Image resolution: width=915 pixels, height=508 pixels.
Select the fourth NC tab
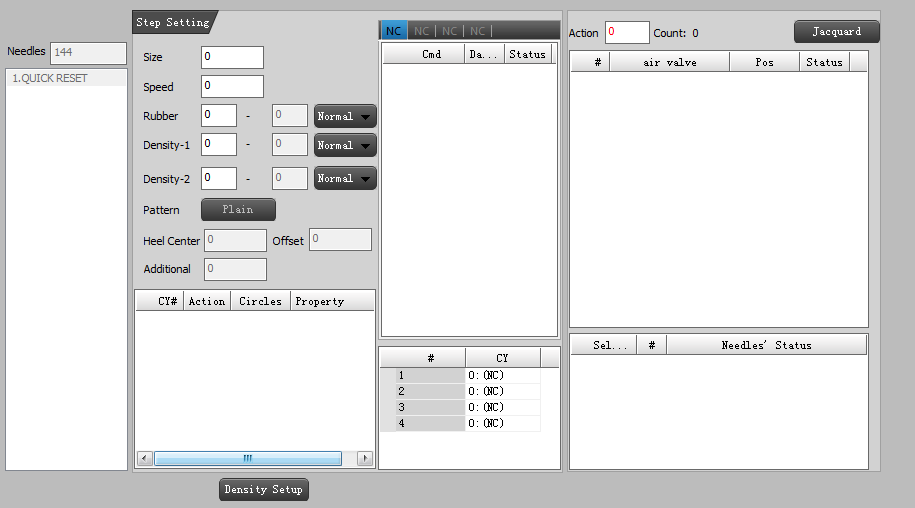pos(477,31)
